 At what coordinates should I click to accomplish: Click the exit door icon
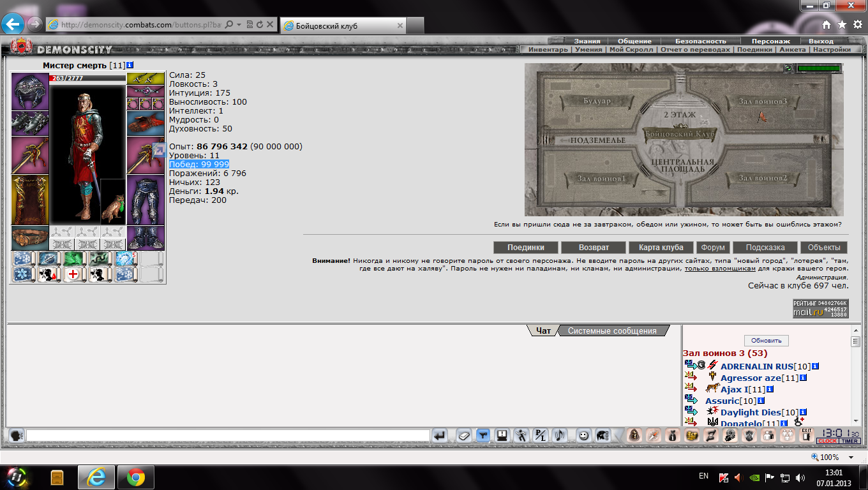tap(807, 436)
